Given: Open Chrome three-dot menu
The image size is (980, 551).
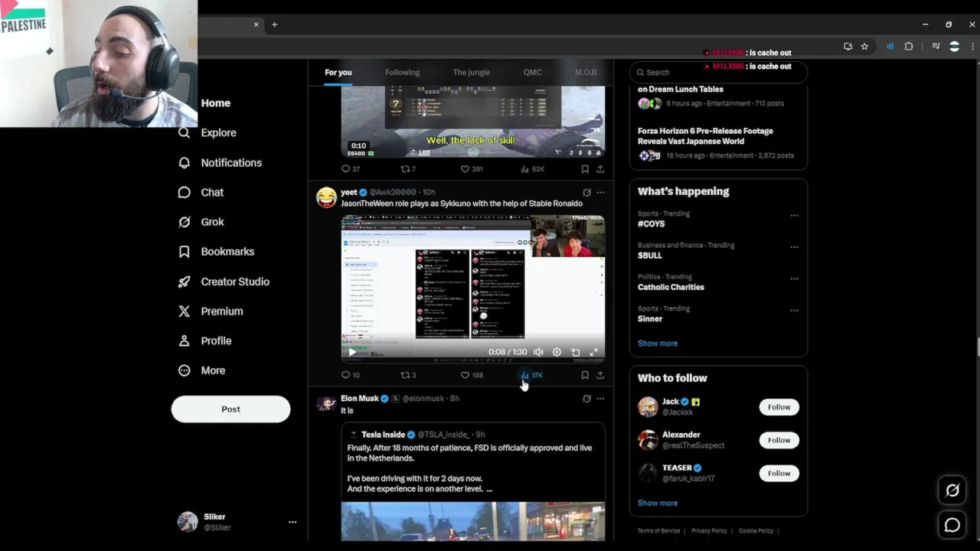Looking at the screenshot, I should click(972, 47).
